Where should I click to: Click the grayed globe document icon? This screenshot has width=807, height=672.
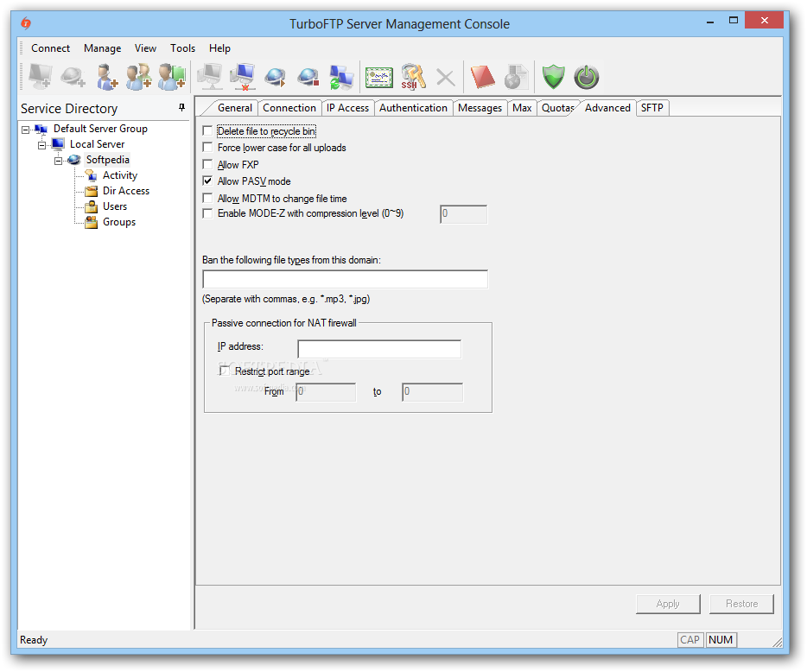pos(516,77)
